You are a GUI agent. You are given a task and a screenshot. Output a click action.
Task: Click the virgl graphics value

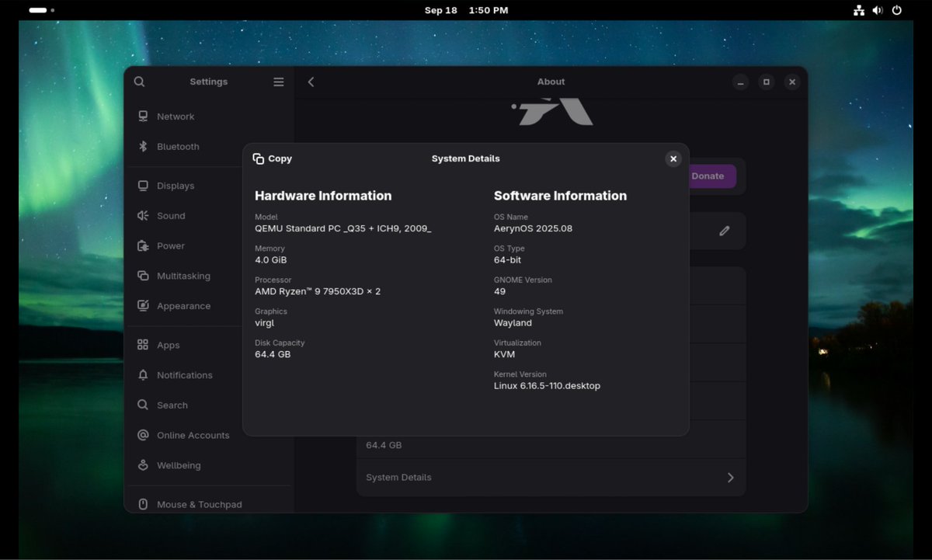click(264, 323)
